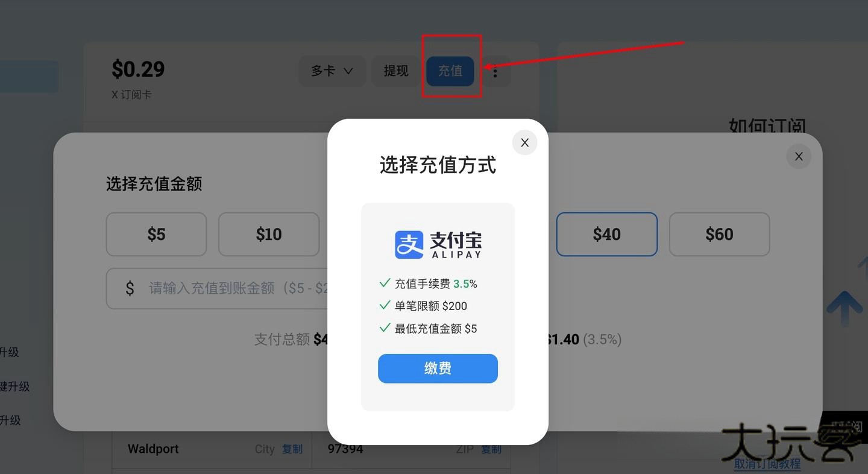Choose the $60 top-up amount
This screenshot has width=868, height=474.
[719, 234]
